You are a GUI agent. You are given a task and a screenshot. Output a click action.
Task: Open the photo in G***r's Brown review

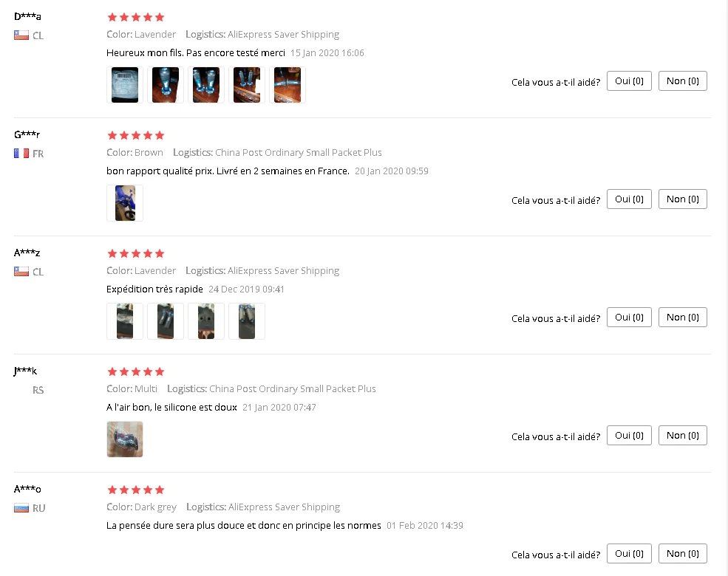coord(125,203)
